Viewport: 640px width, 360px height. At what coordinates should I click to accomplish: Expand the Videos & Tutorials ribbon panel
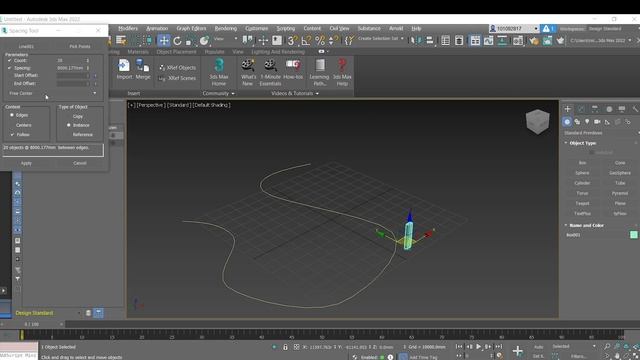(x=295, y=93)
